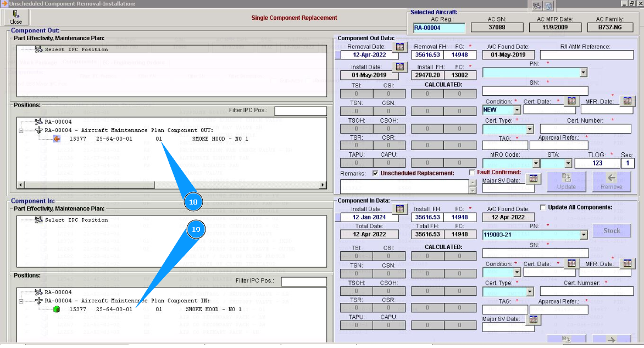Click the Component In Filter IPC Pos field
The image size is (644, 348).
304,281
